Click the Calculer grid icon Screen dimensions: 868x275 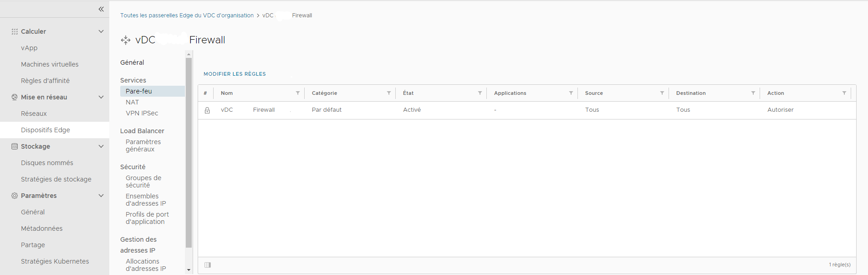(x=15, y=31)
